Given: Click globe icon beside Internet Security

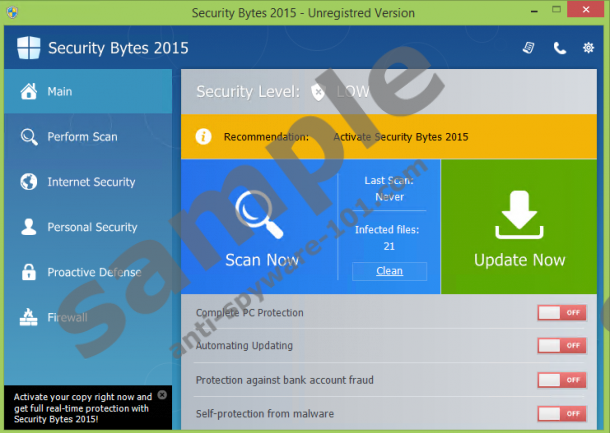Looking at the screenshot, I should click(x=29, y=182).
